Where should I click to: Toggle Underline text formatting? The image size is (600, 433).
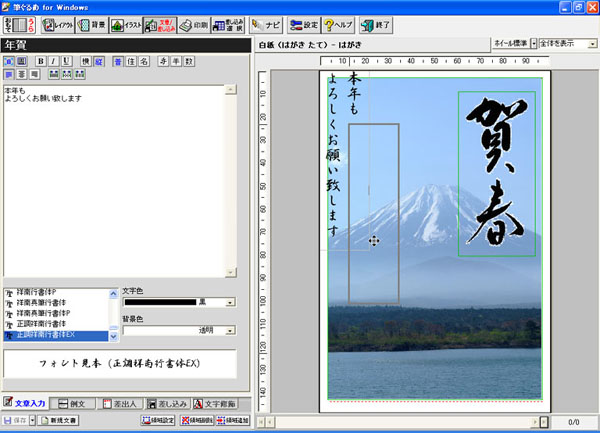(x=66, y=60)
